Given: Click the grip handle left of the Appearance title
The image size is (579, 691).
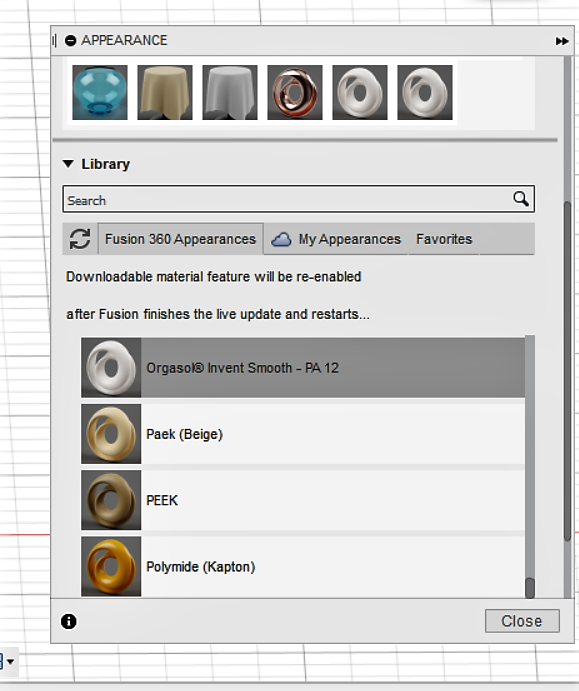Looking at the screenshot, I should (54, 41).
